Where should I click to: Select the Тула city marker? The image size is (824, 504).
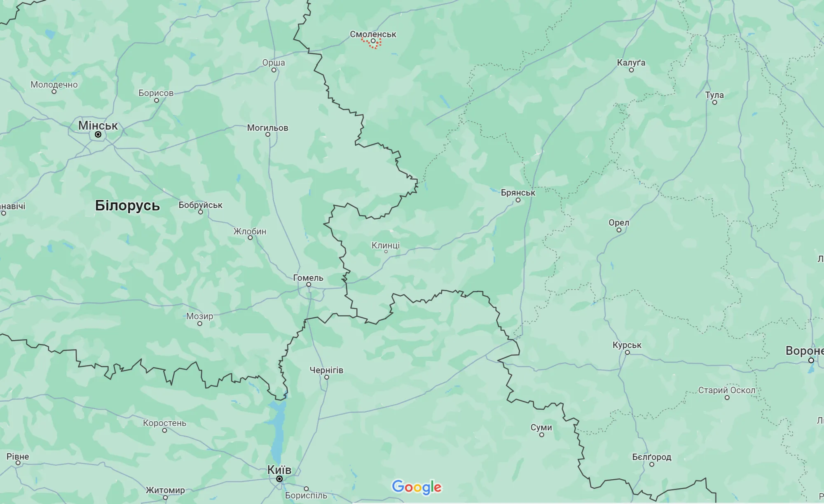715,102
